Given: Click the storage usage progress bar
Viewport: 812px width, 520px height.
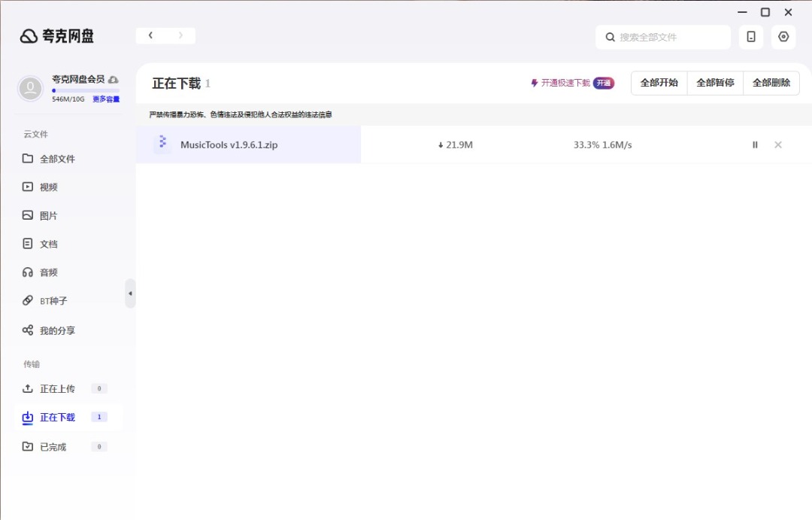Looking at the screenshot, I should pos(85,90).
